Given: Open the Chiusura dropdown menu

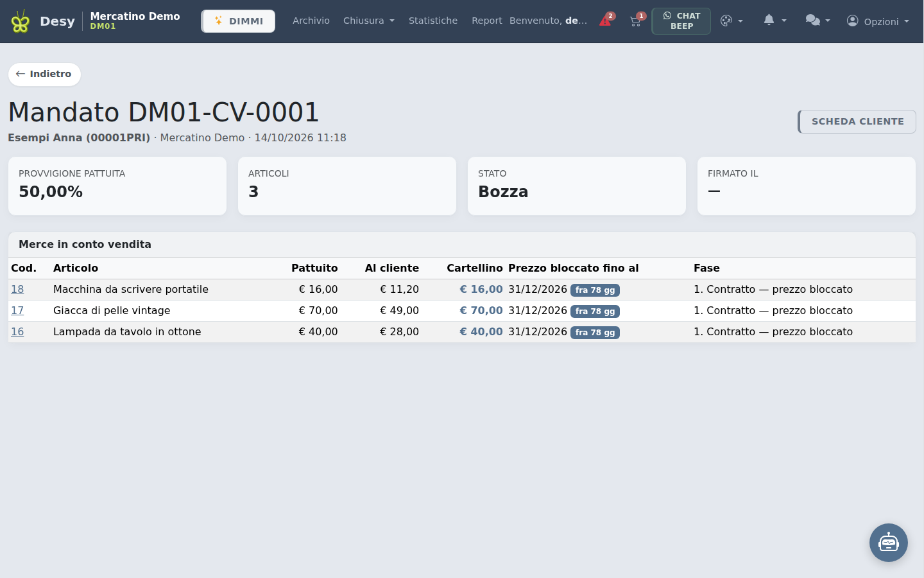Looking at the screenshot, I should [x=369, y=21].
